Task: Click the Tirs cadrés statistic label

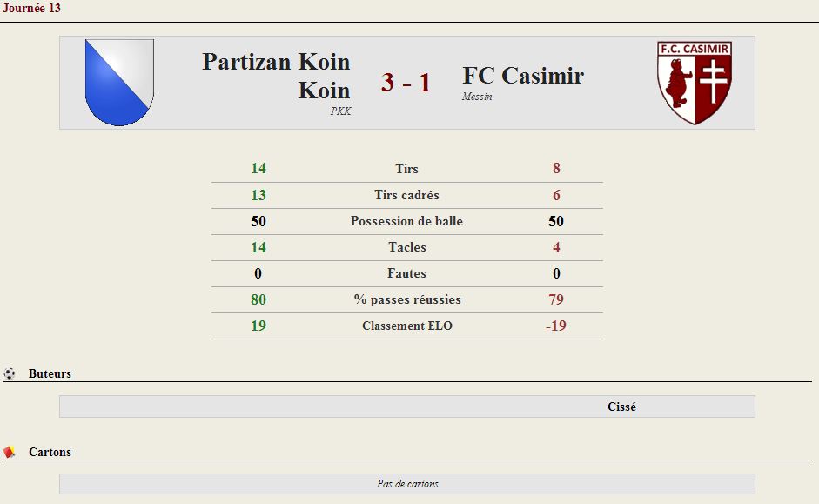Action: [x=406, y=195]
